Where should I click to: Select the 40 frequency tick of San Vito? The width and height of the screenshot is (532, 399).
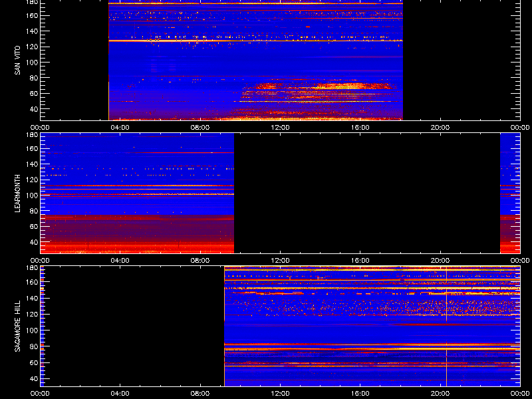pos(35,109)
